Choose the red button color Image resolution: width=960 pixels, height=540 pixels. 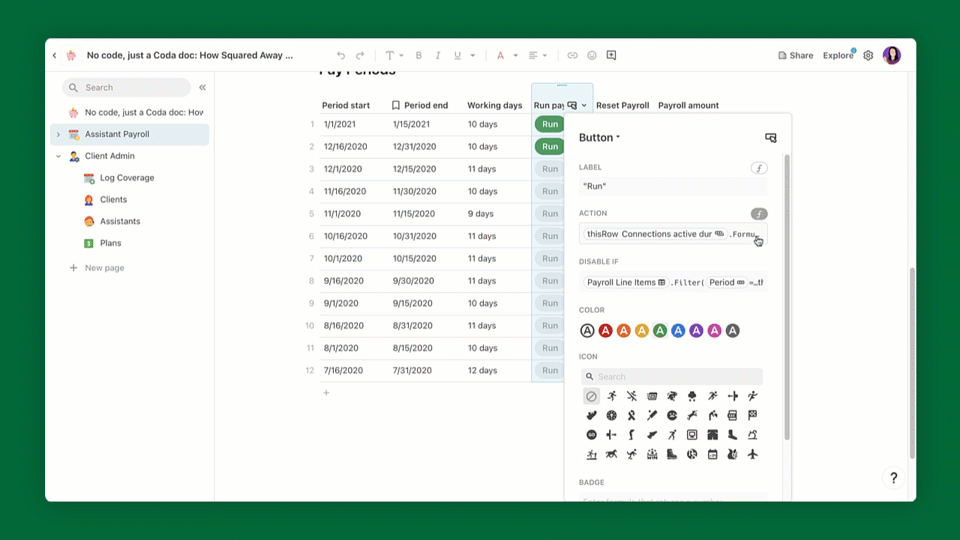coord(606,331)
